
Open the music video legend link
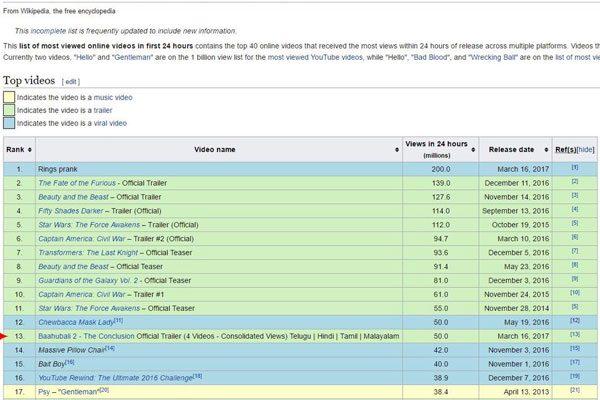coord(113,98)
